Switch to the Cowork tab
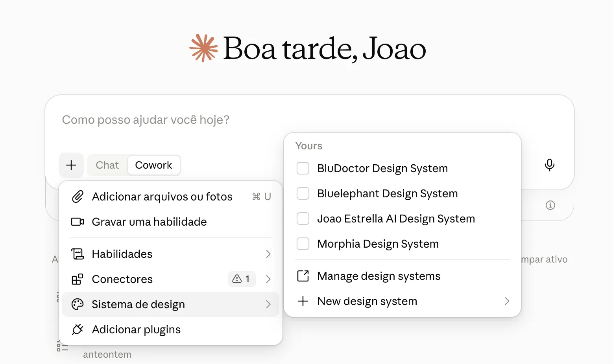613x364 pixels. (x=153, y=165)
